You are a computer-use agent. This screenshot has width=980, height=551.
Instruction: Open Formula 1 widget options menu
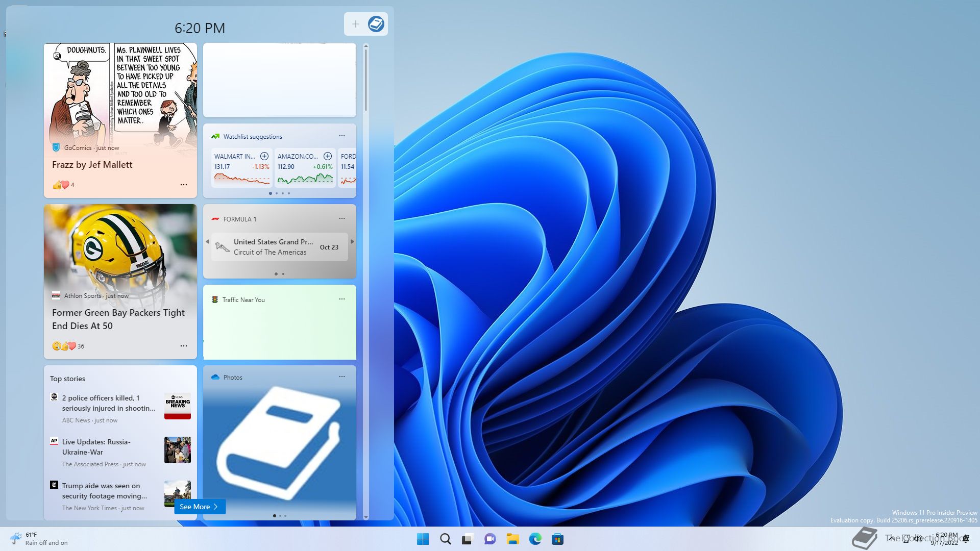tap(342, 218)
